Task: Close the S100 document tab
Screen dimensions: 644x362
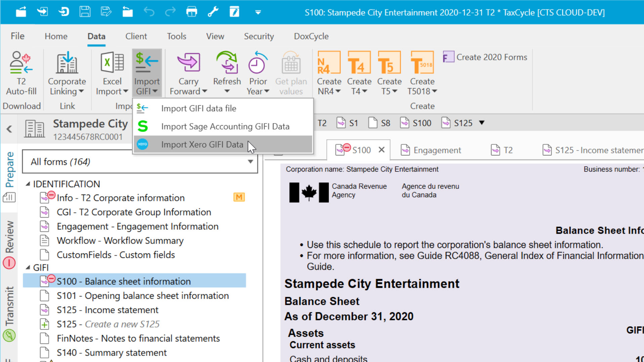Action: pyautogui.click(x=381, y=150)
